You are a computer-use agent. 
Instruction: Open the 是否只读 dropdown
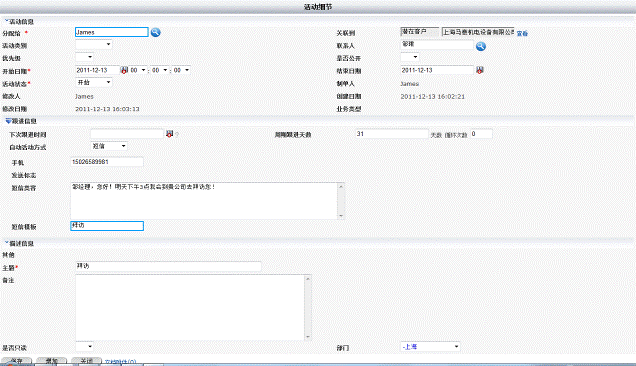(84, 347)
